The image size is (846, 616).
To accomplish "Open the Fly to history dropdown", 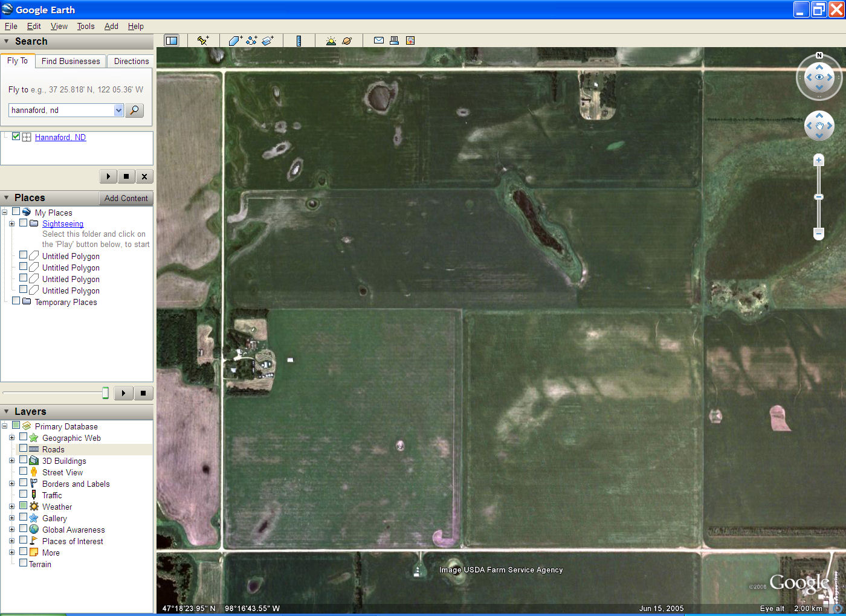I will pyautogui.click(x=118, y=110).
